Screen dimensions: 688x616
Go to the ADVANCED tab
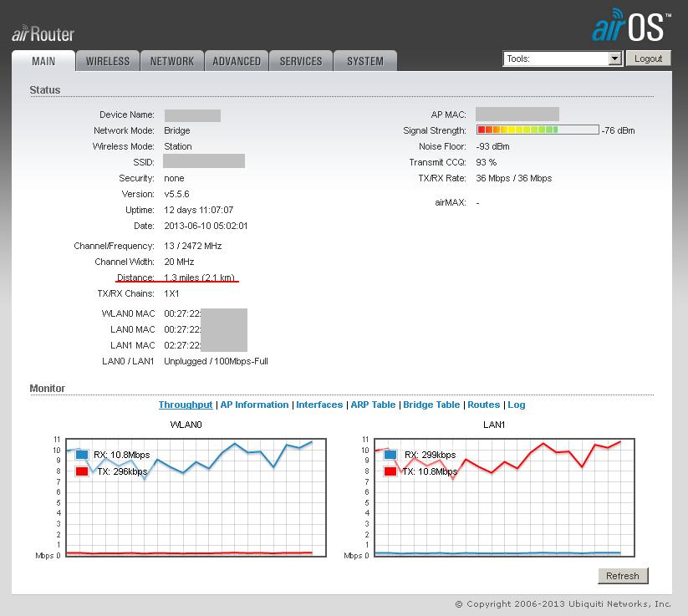[237, 61]
